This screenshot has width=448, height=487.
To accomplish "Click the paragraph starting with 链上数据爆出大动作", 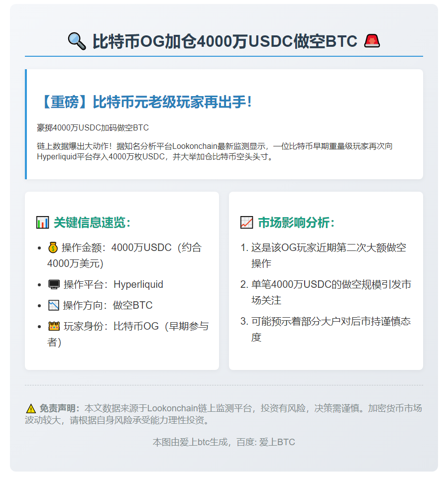I will pyautogui.click(x=215, y=151).
